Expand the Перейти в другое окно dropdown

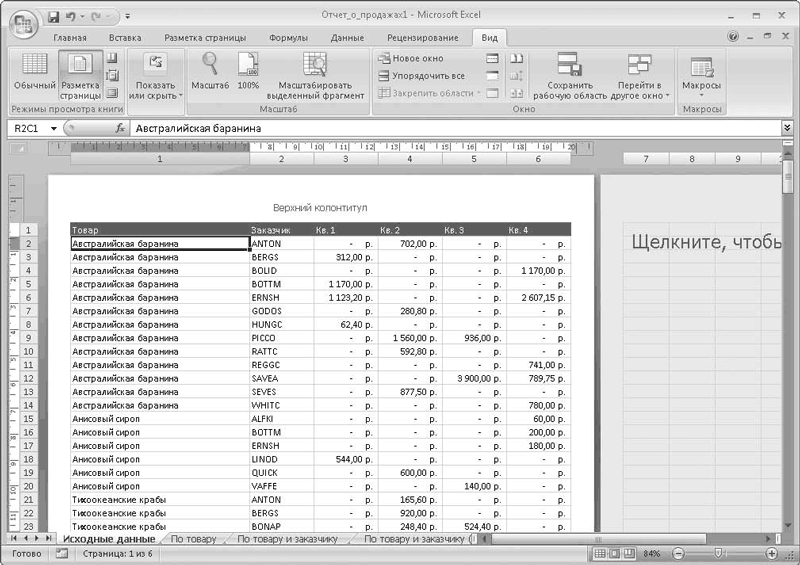point(639,75)
